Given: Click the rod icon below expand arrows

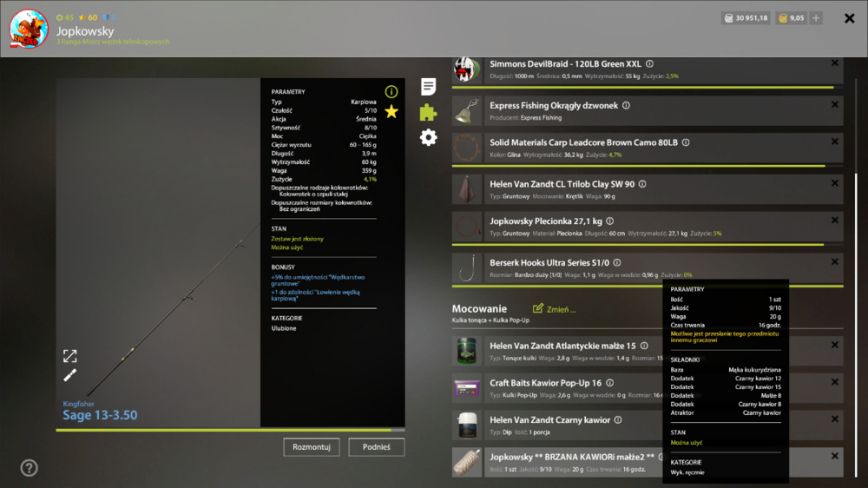Looking at the screenshot, I should (x=70, y=375).
